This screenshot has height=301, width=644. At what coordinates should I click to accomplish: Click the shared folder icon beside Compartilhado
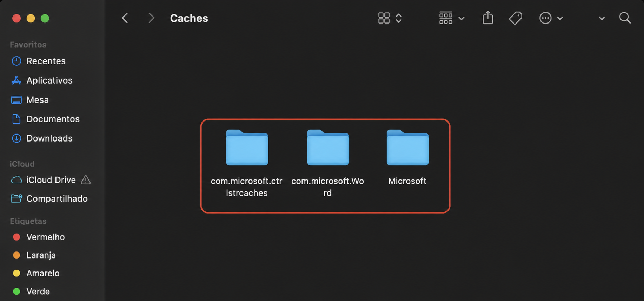coord(16,198)
